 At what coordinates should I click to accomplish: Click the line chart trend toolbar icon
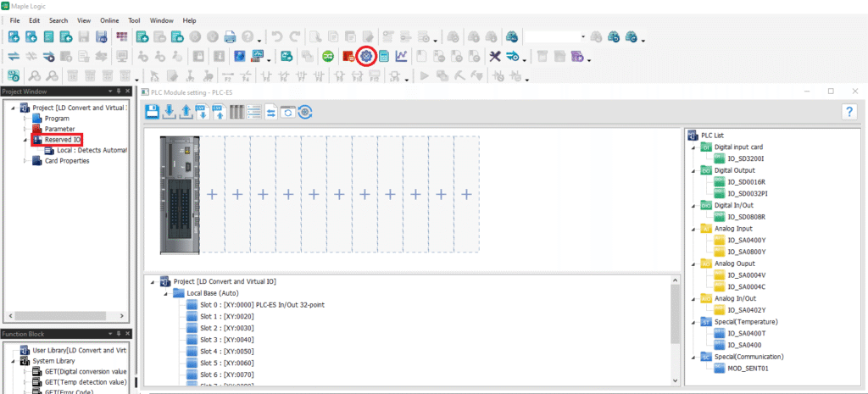[x=401, y=56]
